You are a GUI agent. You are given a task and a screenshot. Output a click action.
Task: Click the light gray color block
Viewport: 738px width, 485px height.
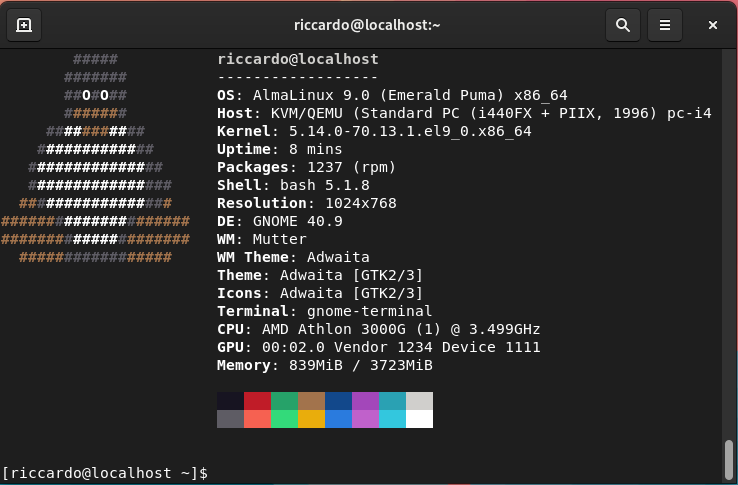419,401
